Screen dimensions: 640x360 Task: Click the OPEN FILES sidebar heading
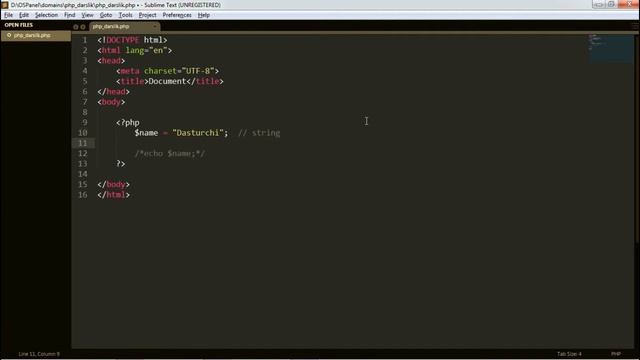19,25
